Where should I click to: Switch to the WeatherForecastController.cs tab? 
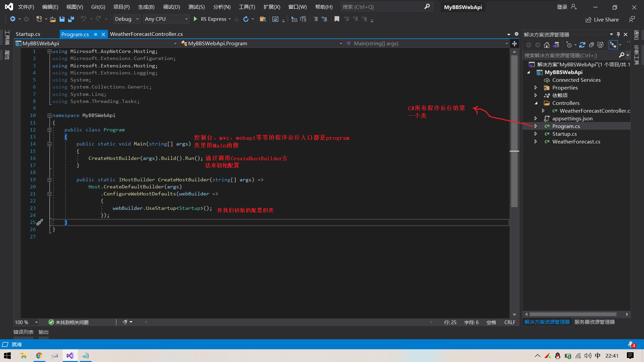coord(146,34)
